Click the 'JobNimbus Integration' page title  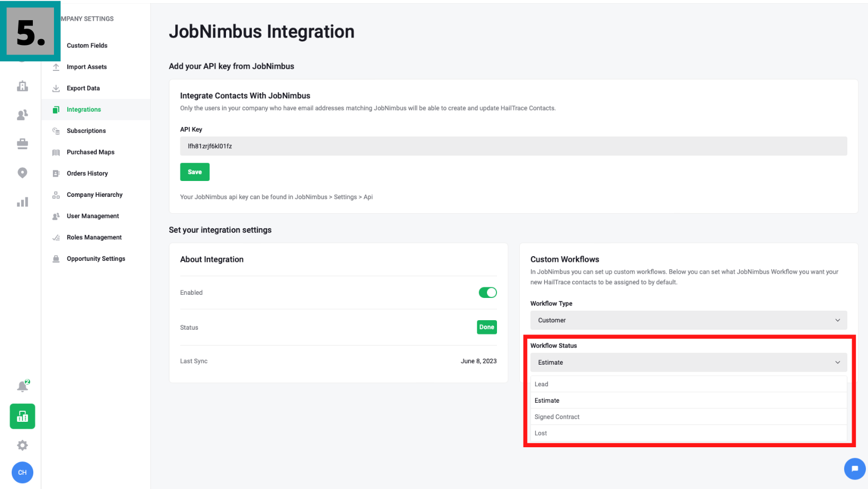pyautogui.click(x=261, y=32)
